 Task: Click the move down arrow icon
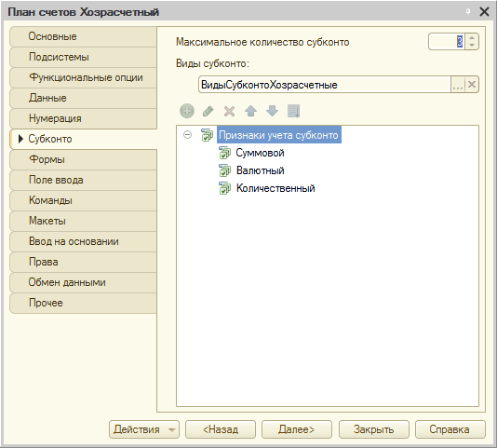(x=273, y=111)
